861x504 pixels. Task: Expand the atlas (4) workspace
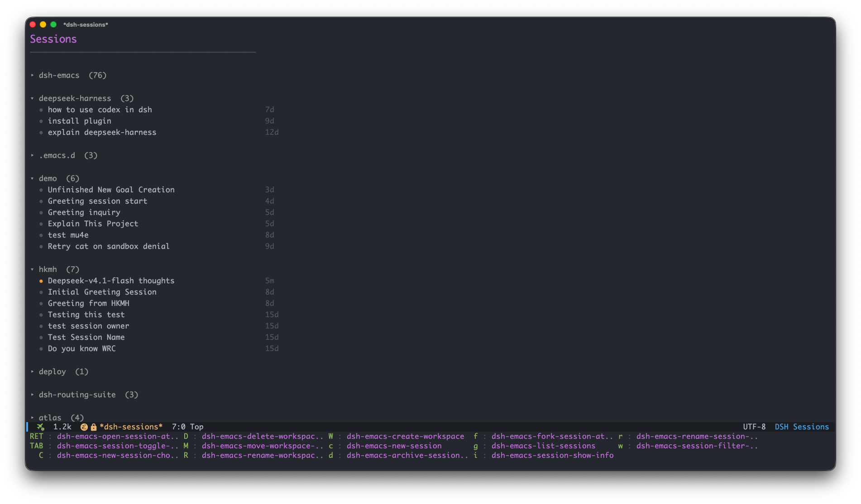tap(33, 418)
